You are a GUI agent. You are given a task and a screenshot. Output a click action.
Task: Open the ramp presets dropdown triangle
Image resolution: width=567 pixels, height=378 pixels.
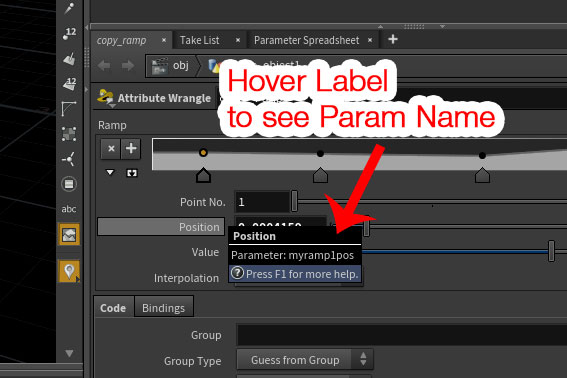click(x=110, y=173)
